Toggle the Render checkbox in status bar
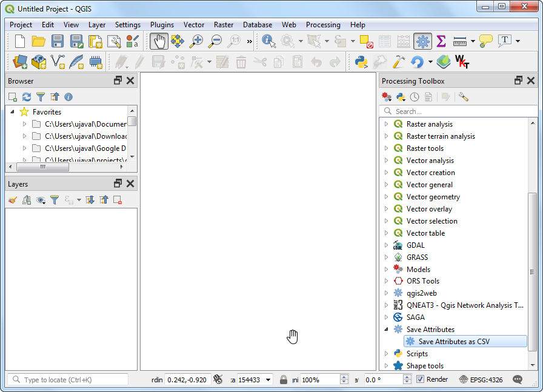543x392 pixels. pyautogui.click(x=421, y=379)
